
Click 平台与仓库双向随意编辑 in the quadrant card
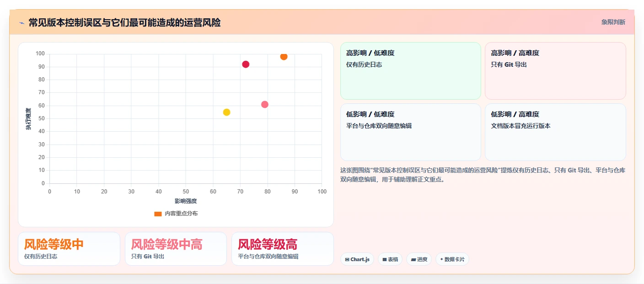379,126
